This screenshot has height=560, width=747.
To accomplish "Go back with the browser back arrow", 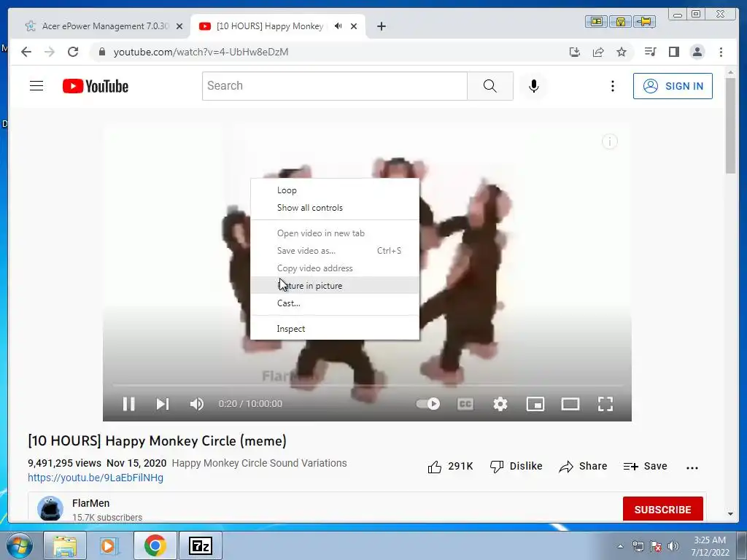I will [26, 52].
